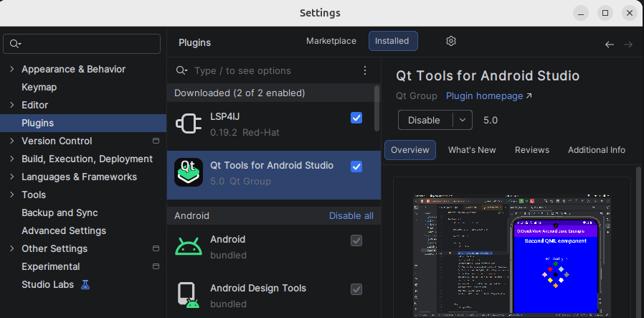Expand the Appearance & Behavior section
The height and width of the screenshot is (318, 644).
11,70
